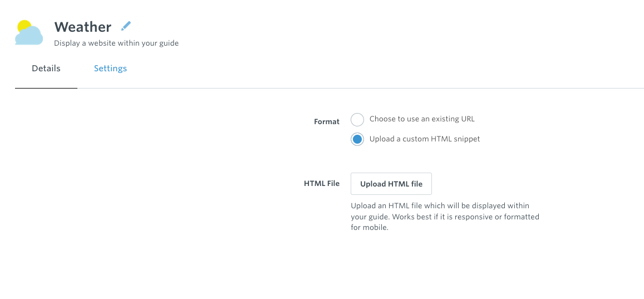Click the upload help text starting 'Upload an HTML file'
This screenshot has height=299, width=644.
(445, 217)
